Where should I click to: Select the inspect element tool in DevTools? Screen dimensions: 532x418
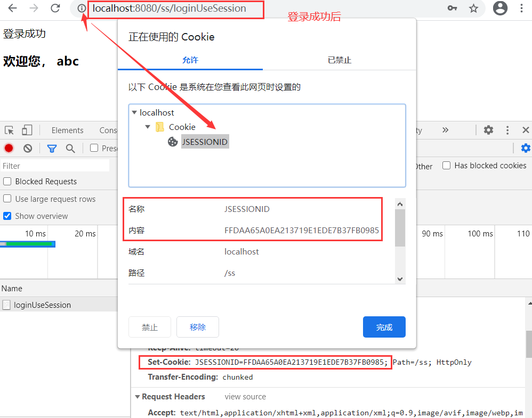click(9, 130)
